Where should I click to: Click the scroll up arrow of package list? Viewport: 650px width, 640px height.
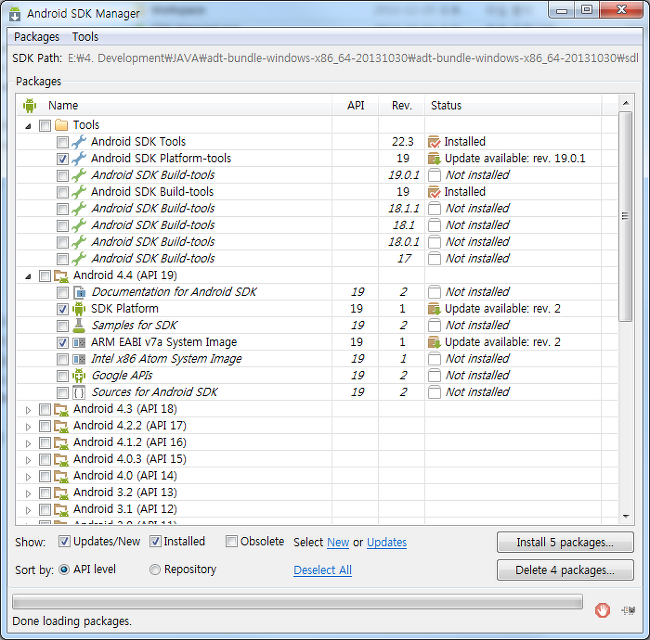click(626, 102)
